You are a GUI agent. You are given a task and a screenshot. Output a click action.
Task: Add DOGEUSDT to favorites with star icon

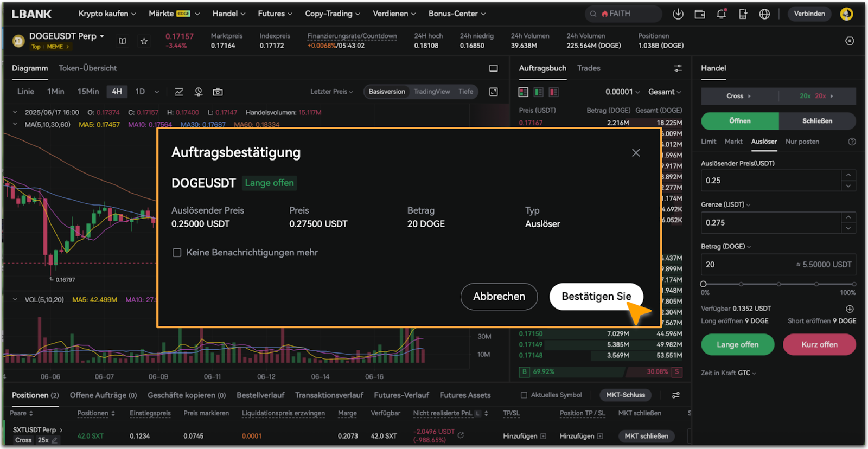144,41
